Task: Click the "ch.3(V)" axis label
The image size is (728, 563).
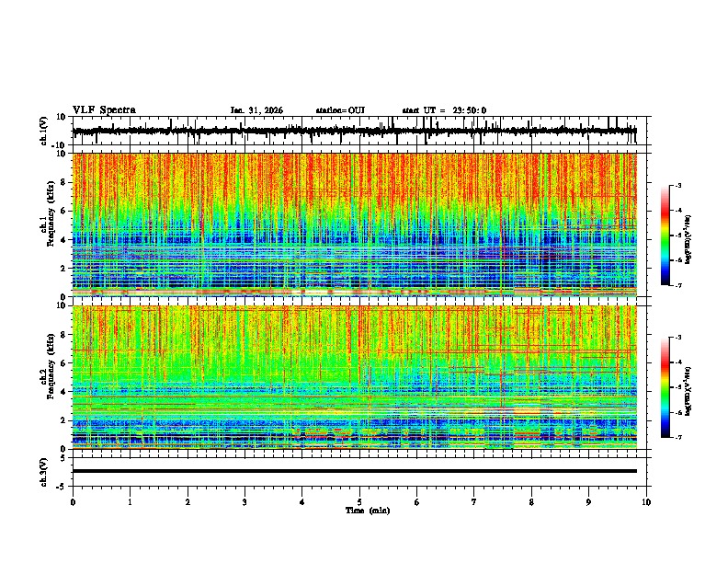Action: tap(44, 473)
